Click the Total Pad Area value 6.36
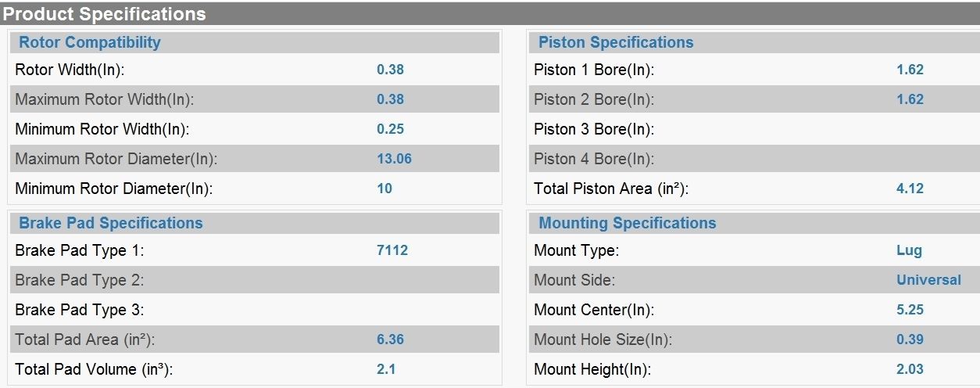The width and height of the screenshot is (980, 388). tap(390, 339)
